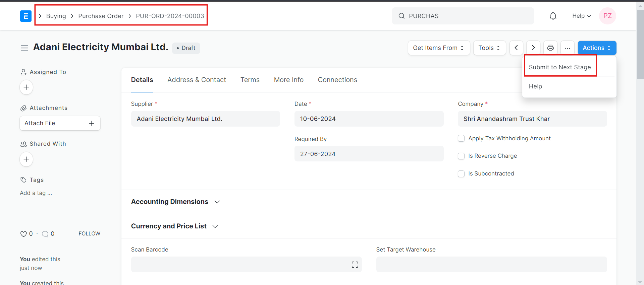Open Get Items From dropdown
The height and width of the screenshot is (285, 644).
(x=439, y=48)
